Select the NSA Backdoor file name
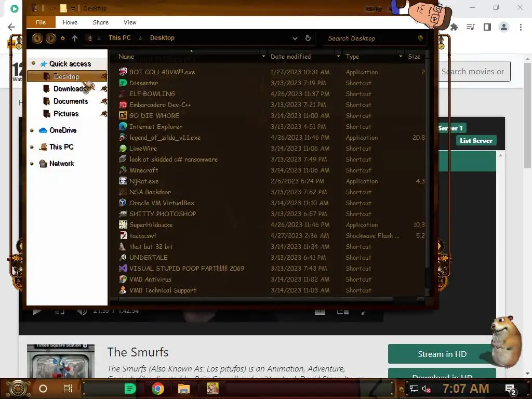This screenshot has width=532, height=399. pos(150,192)
